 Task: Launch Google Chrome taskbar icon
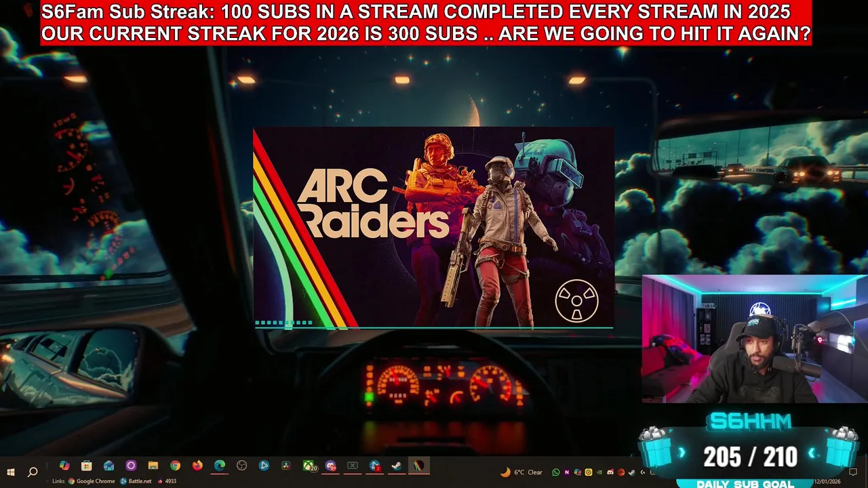tap(175, 466)
